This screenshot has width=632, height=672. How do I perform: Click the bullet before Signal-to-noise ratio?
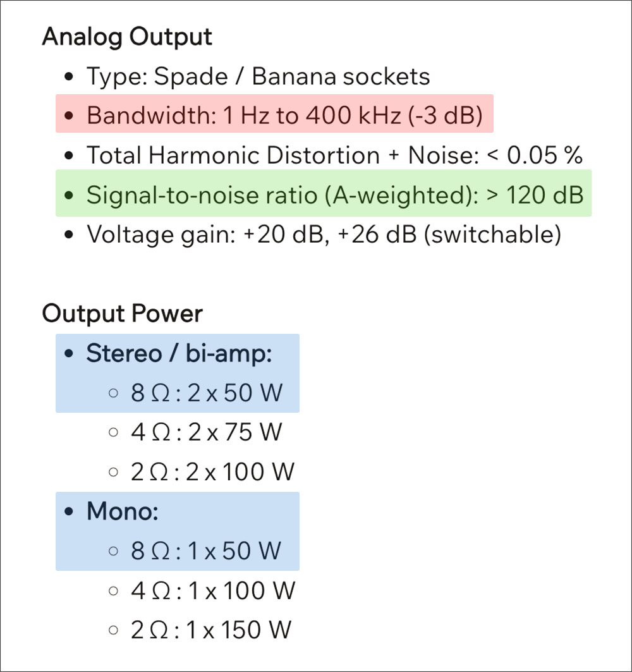pos(69,195)
